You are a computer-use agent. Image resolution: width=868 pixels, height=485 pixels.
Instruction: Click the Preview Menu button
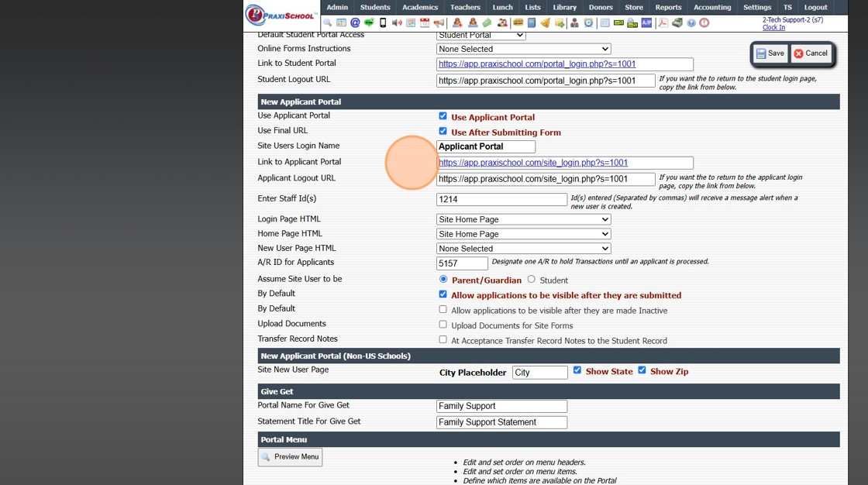[290, 457]
